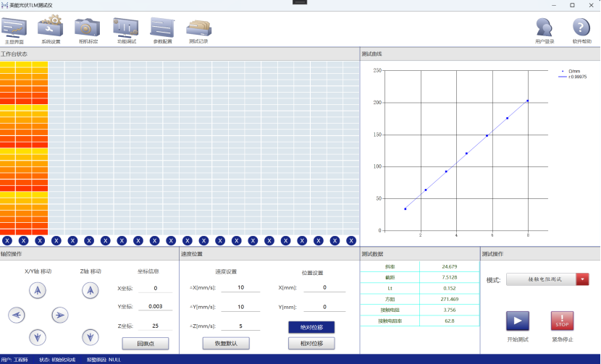Select 绝对位移 absolute displacement mode
The width and height of the screenshot is (601, 364).
click(x=311, y=327)
